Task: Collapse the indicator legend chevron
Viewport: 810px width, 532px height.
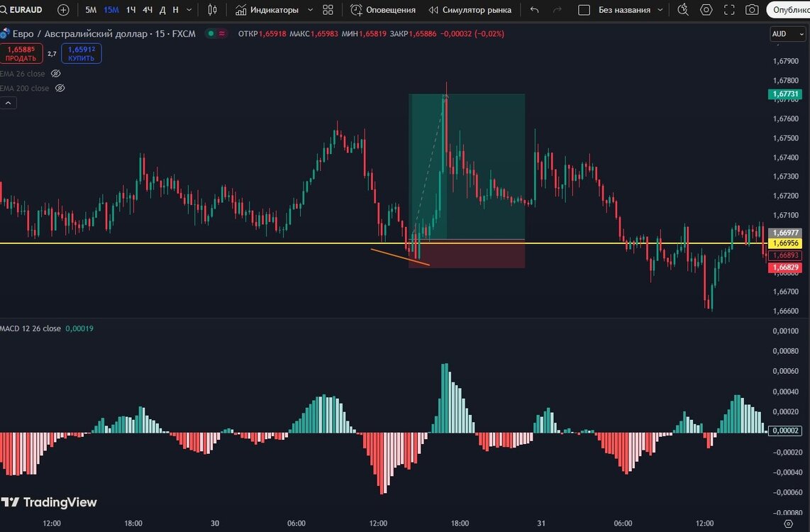Action: [9, 103]
